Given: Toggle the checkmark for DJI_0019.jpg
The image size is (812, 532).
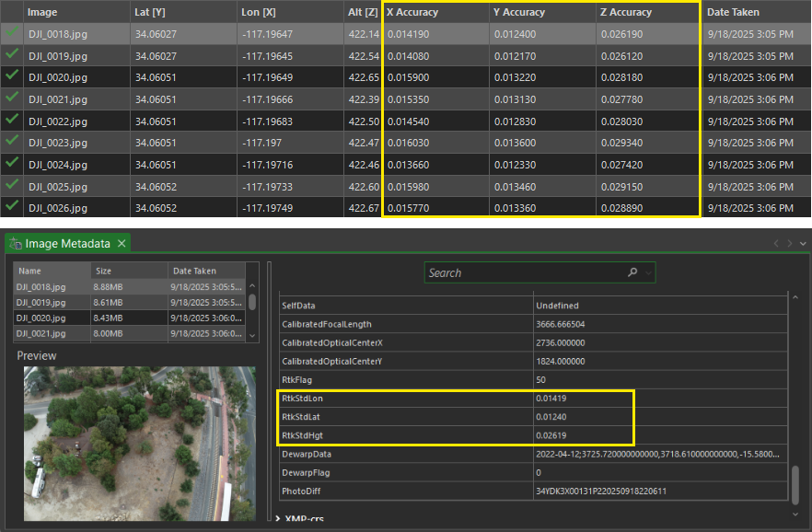Looking at the screenshot, I should (x=10, y=55).
